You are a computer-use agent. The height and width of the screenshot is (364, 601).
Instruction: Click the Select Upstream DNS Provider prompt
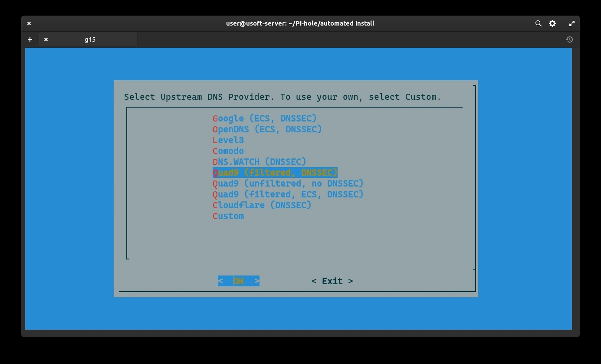(x=282, y=97)
